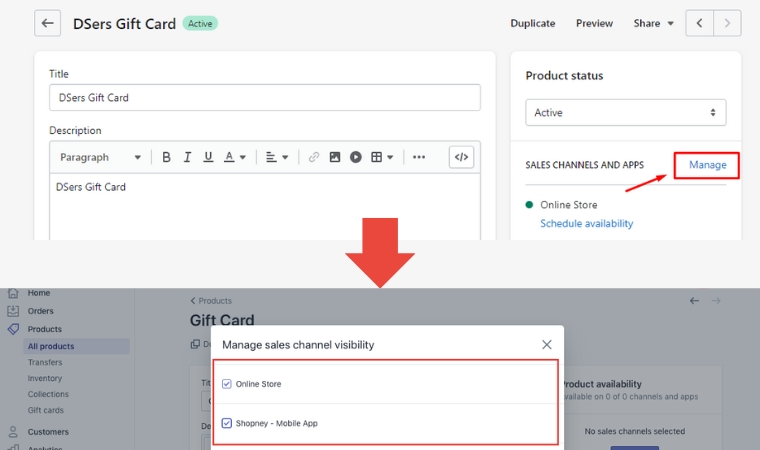Screen dimensions: 760x450
Task: Go to next product with right chevron
Action: [727, 23]
